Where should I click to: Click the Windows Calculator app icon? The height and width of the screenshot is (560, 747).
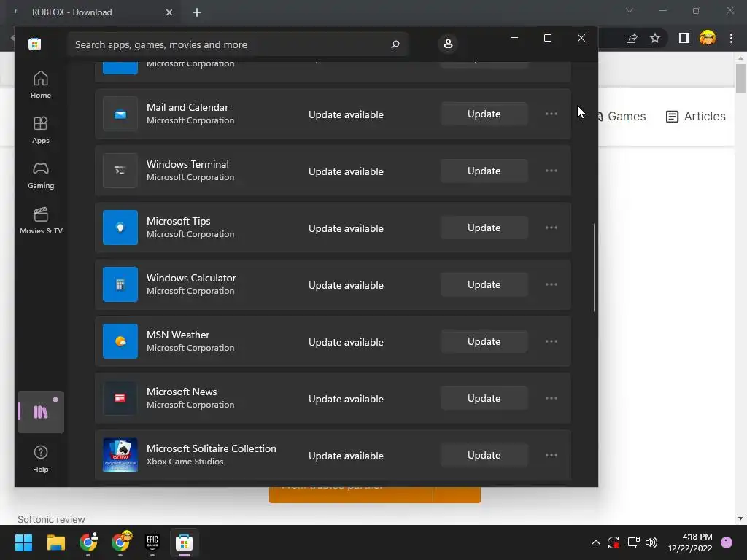tap(120, 284)
